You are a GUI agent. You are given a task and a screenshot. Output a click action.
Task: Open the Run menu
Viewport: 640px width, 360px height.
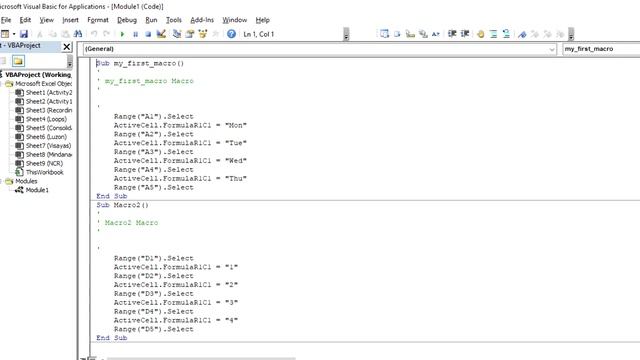[151, 20]
